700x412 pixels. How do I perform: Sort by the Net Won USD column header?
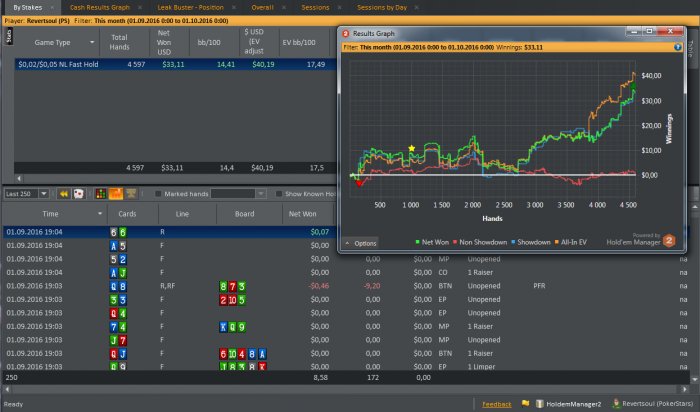tap(173, 43)
